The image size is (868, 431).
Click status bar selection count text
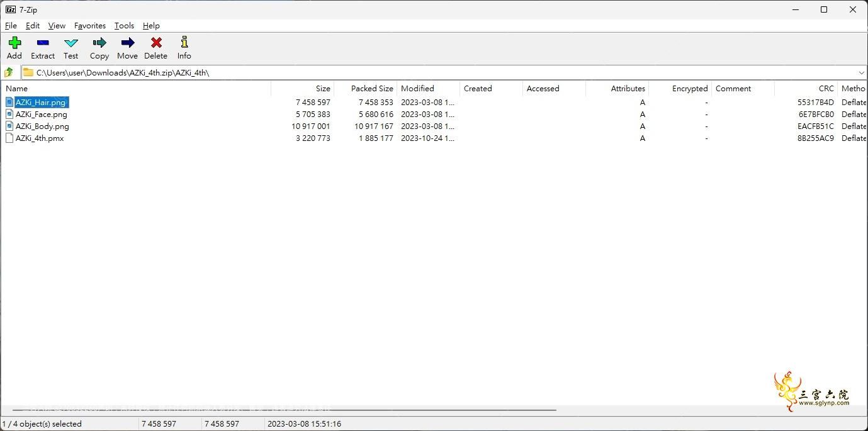[x=42, y=423]
